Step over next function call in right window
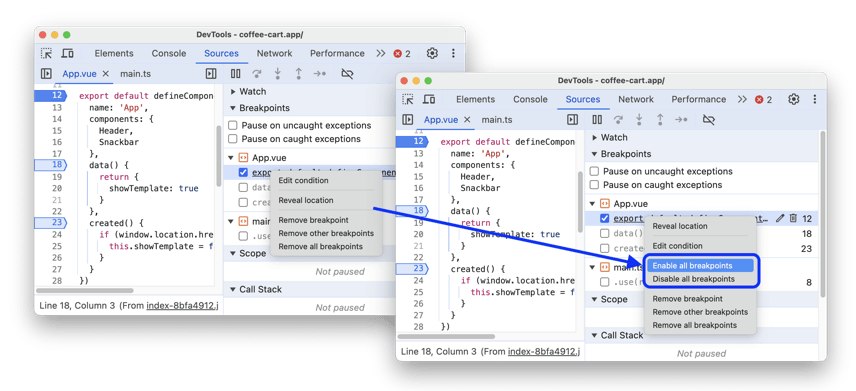The height and width of the screenshot is (391, 856). pos(618,120)
